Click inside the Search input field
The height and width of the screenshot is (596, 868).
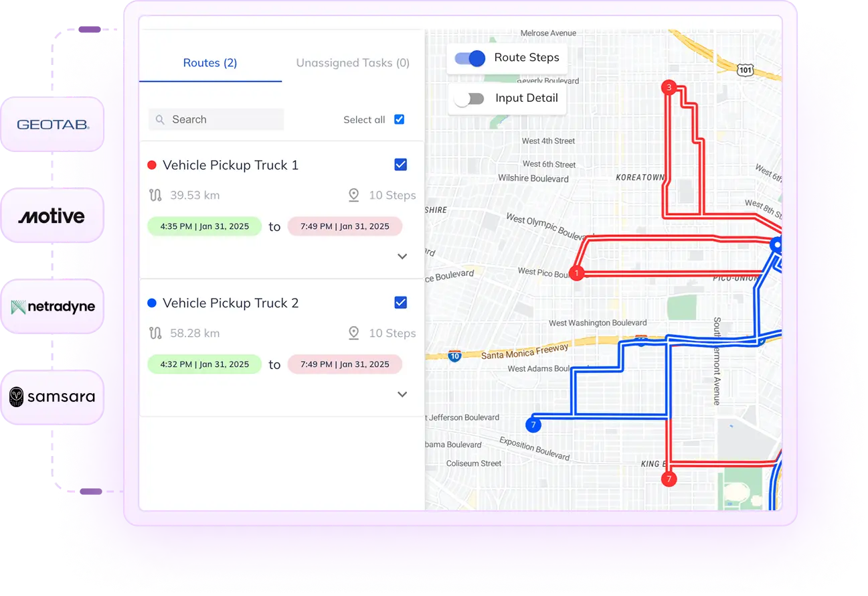[x=214, y=119]
